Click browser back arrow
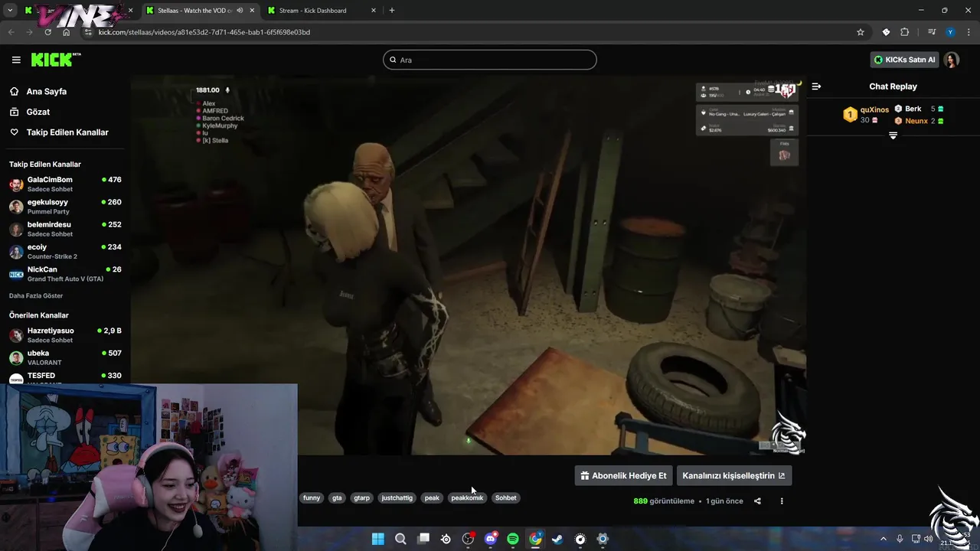The image size is (980, 551). (11, 32)
